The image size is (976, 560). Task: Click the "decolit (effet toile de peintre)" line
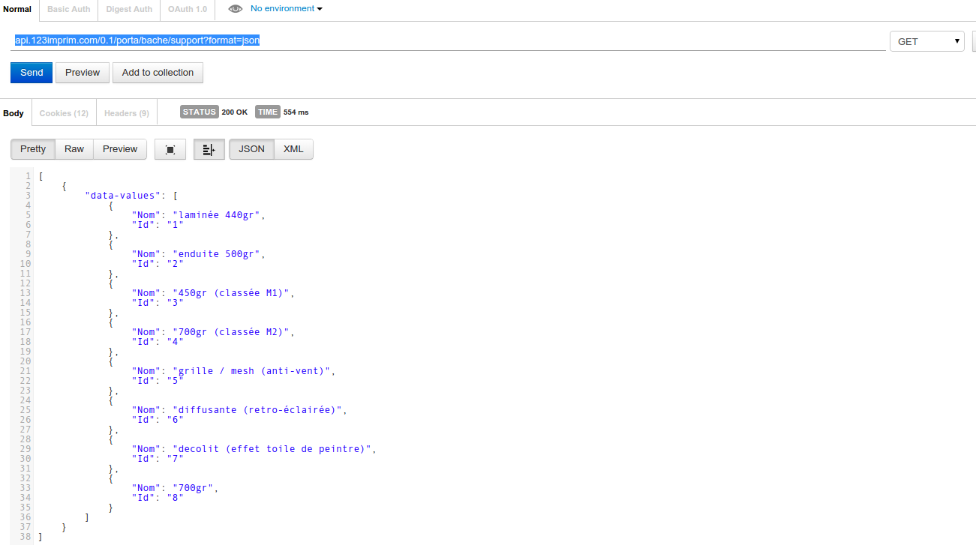pyautogui.click(x=254, y=449)
